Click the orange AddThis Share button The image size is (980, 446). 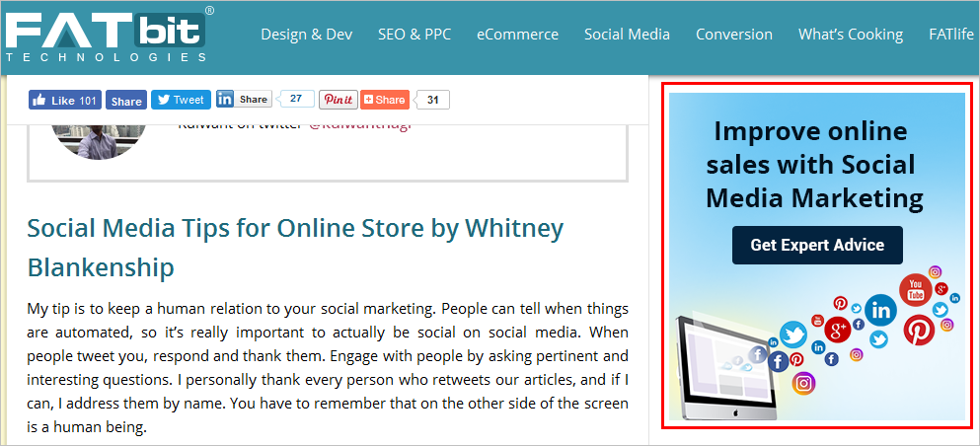click(x=385, y=100)
